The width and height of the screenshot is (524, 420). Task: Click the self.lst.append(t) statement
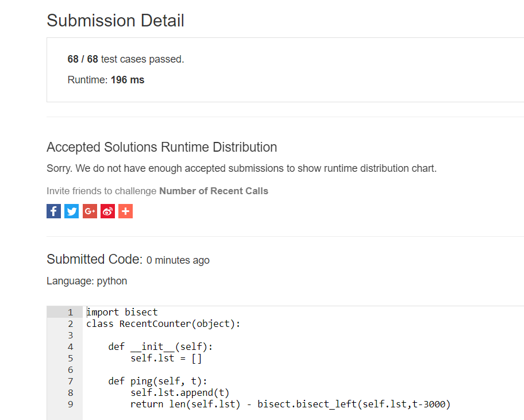180,393
